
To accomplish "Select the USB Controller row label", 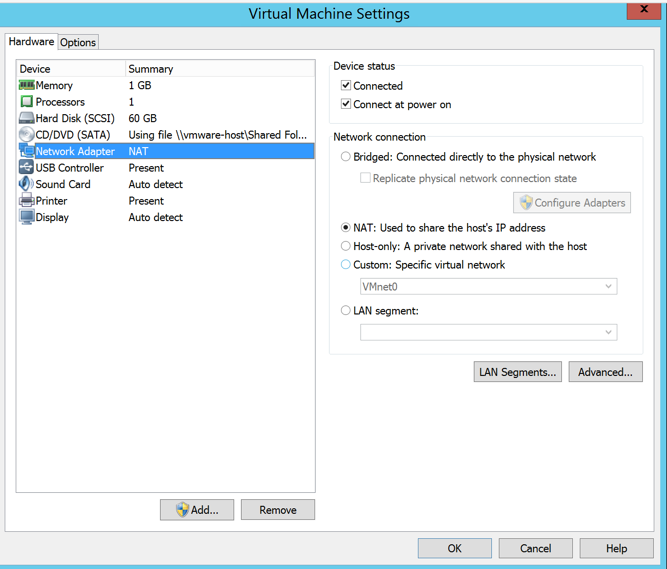I will coord(69,168).
